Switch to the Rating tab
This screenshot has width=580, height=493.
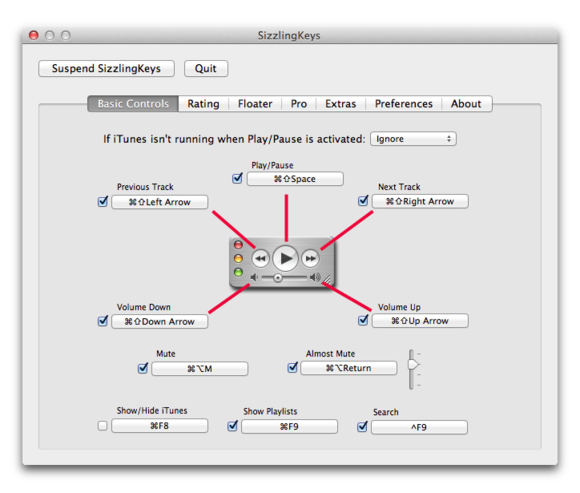[203, 104]
